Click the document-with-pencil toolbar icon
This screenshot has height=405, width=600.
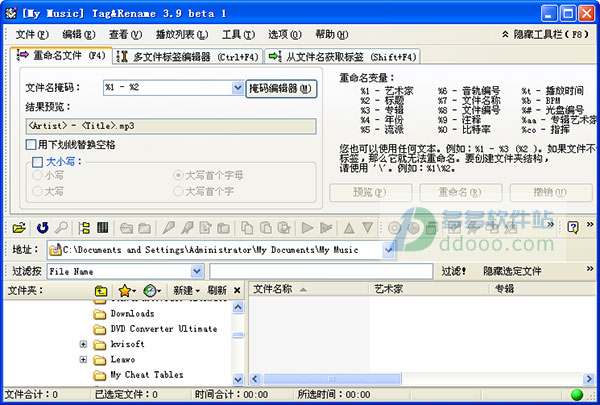tap(205, 228)
